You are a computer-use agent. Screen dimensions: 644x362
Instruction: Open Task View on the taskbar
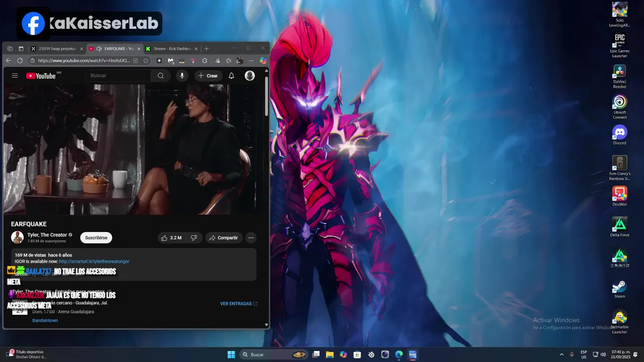coord(316,354)
